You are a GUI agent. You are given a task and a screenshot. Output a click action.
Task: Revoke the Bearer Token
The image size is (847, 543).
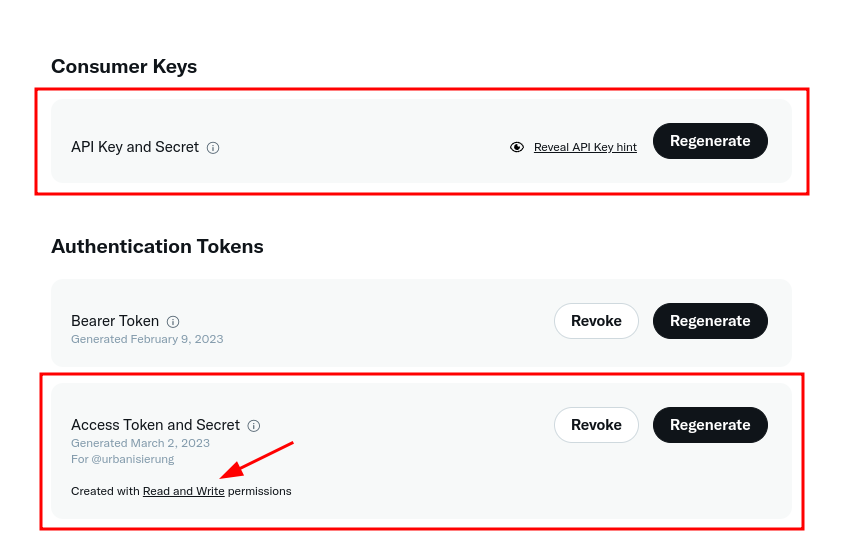click(x=596, y=321)
